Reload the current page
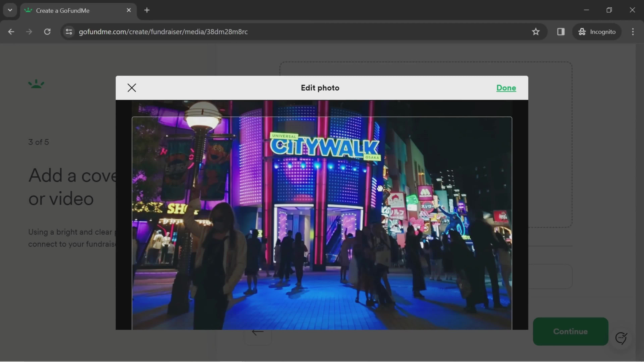Screen dimensions: 644x362 47,32
